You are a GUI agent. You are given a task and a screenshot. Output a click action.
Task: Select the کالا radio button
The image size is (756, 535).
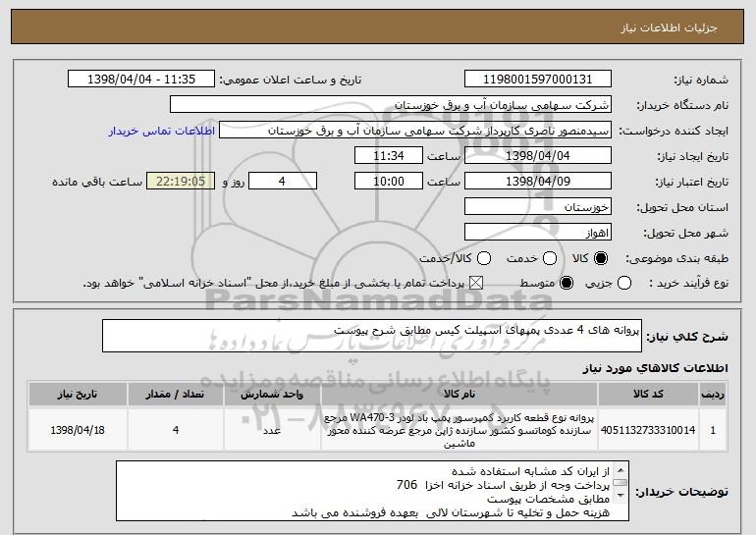[x=601, y=258]
